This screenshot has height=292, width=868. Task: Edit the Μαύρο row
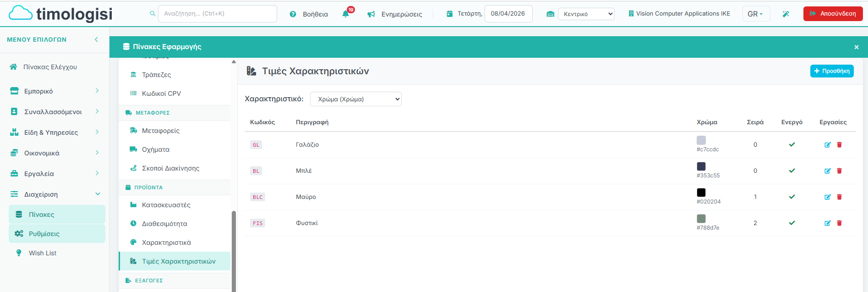(x=827, y=197)
